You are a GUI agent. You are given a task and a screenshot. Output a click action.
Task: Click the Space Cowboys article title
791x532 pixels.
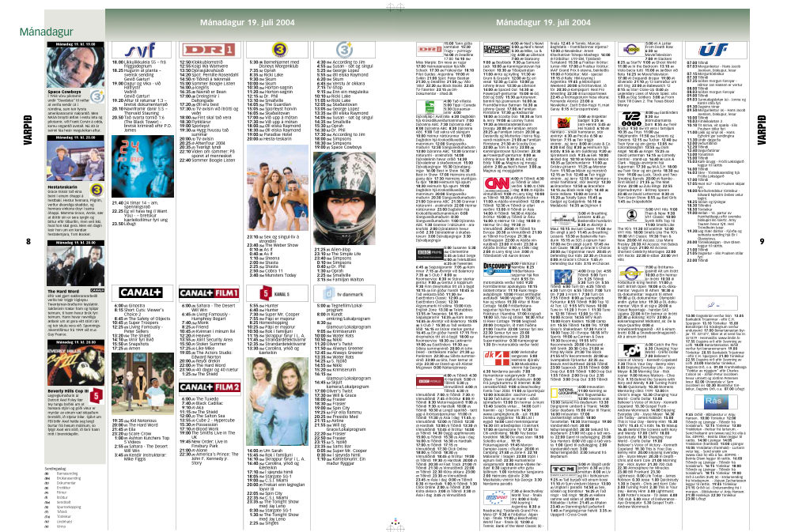65,92
